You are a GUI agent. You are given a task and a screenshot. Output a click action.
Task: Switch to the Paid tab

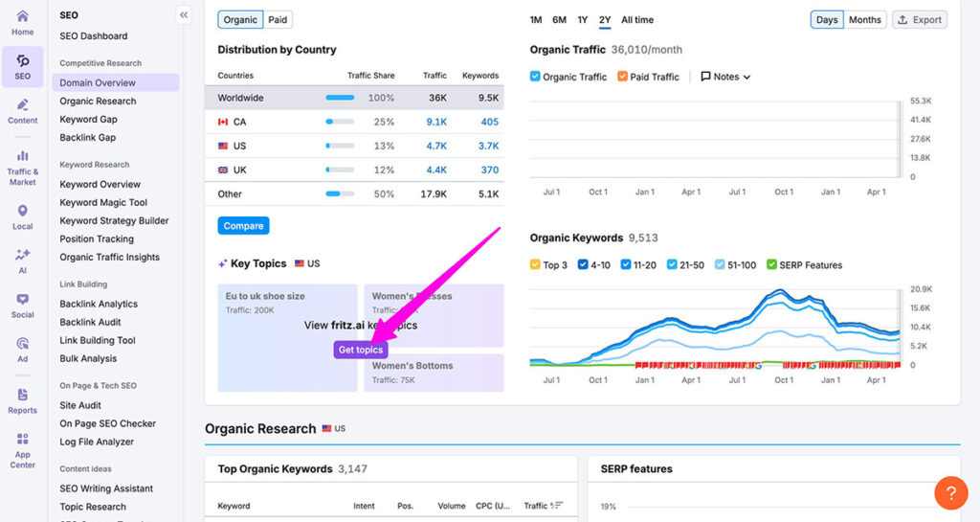pos(278,19)
